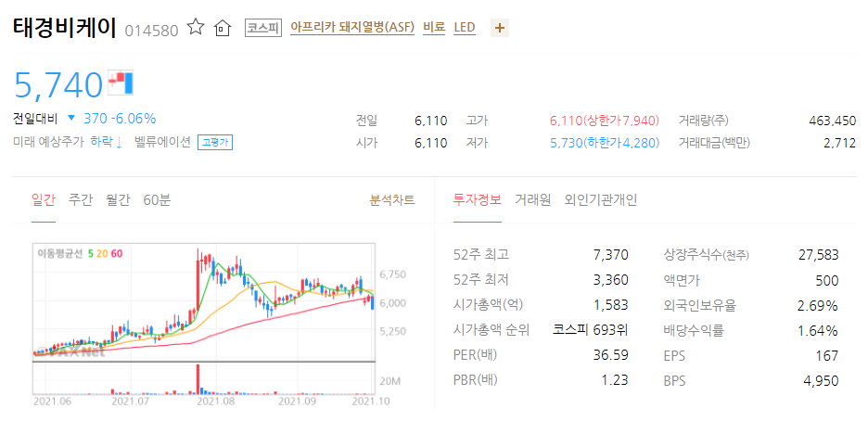Click the 액면가 value 500
868x421 pixels.
coord(827,280)
